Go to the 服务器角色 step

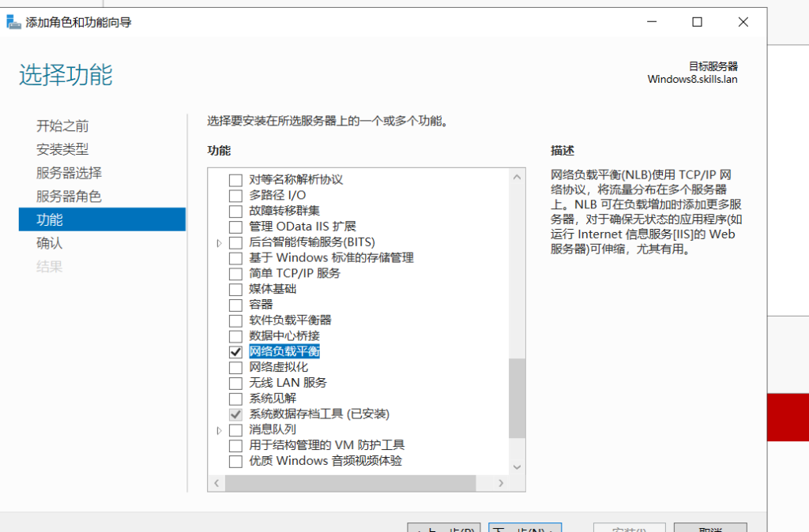tap(69, 197)
